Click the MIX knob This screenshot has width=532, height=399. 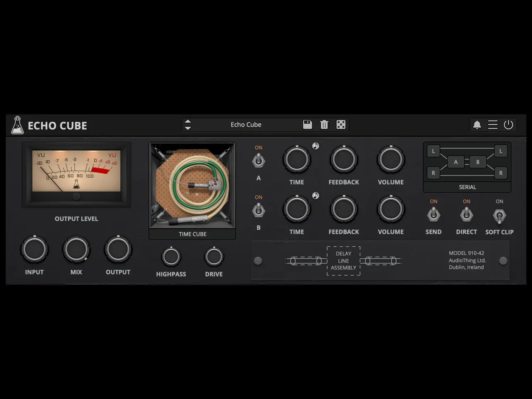(x=77, y=250)
